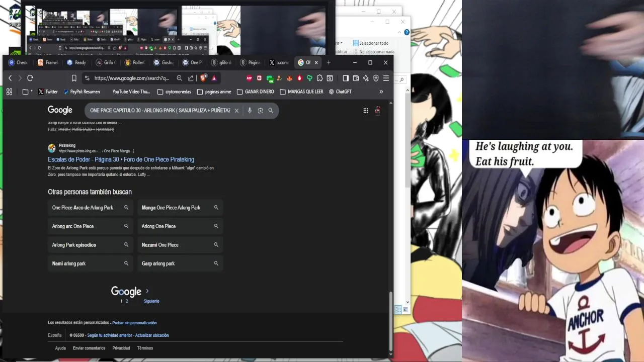
Task: Switch to the Grifo C tab
Action: tap(106, 62)
